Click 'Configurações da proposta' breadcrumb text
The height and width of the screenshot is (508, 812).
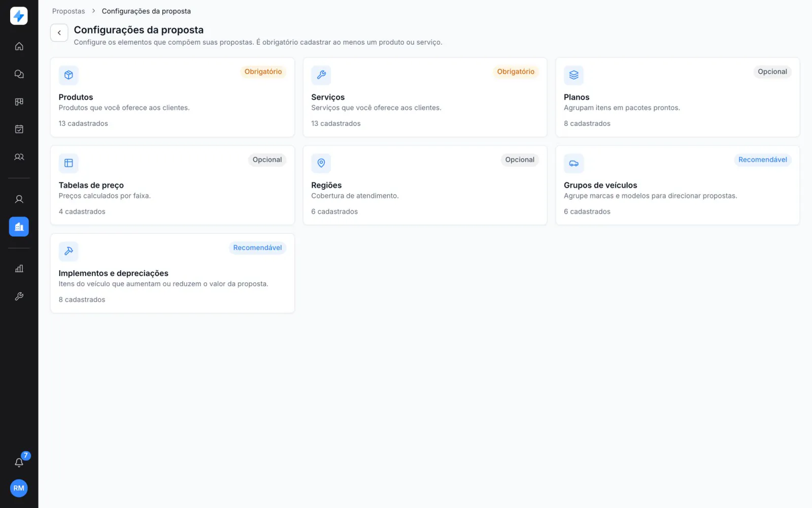pos(146,11)
